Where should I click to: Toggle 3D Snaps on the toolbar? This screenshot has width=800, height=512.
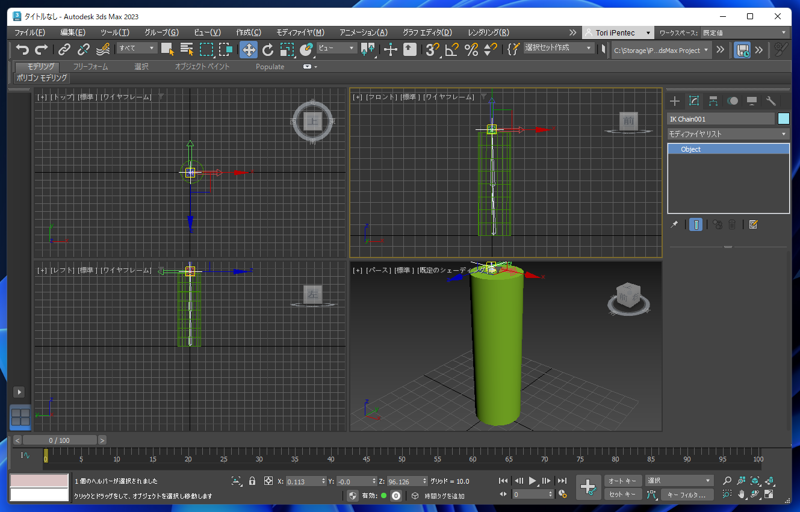433,49
